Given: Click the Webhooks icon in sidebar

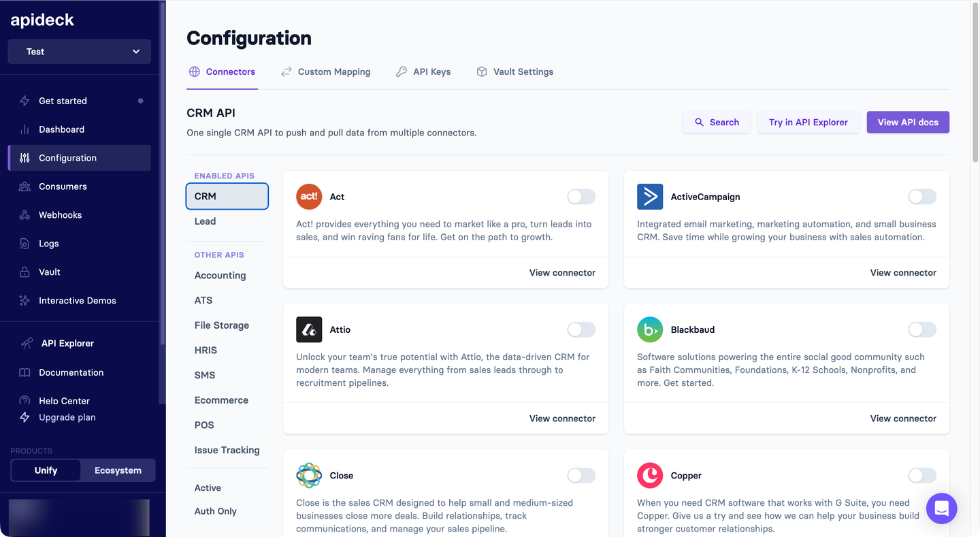Looking at the screenshot, I should 24,215.
